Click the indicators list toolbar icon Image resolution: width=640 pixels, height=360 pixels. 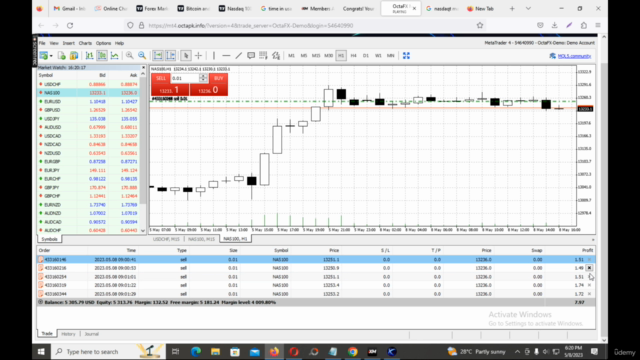[263, 56]
